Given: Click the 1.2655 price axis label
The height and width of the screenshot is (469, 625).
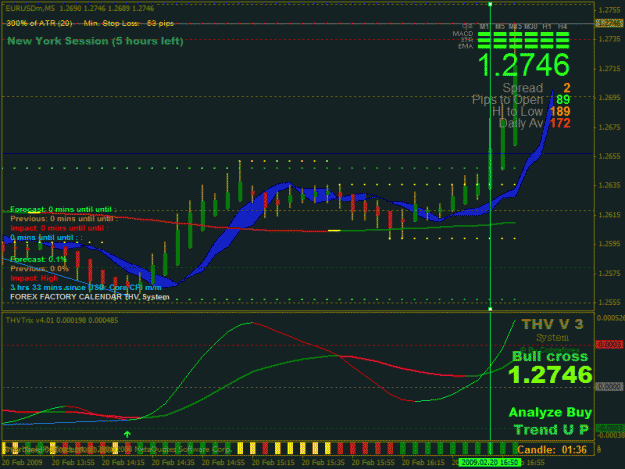Looking at the screenshot, I should (609, 156).
